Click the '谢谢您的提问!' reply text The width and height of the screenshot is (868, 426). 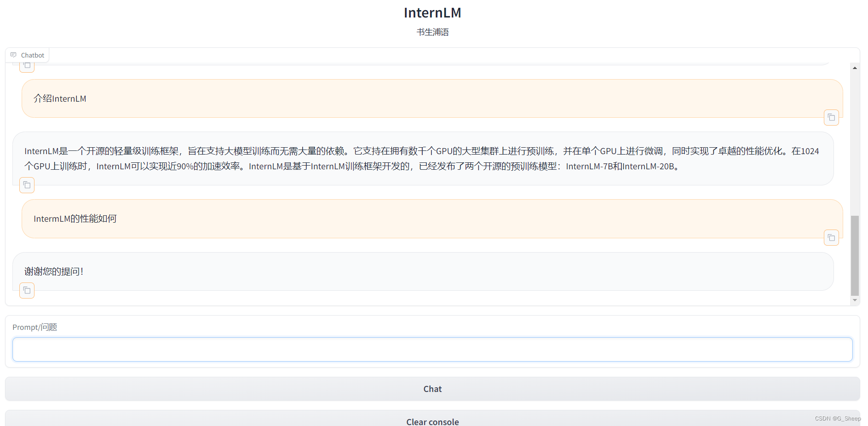pyautogui.click(x=54, y=271)
